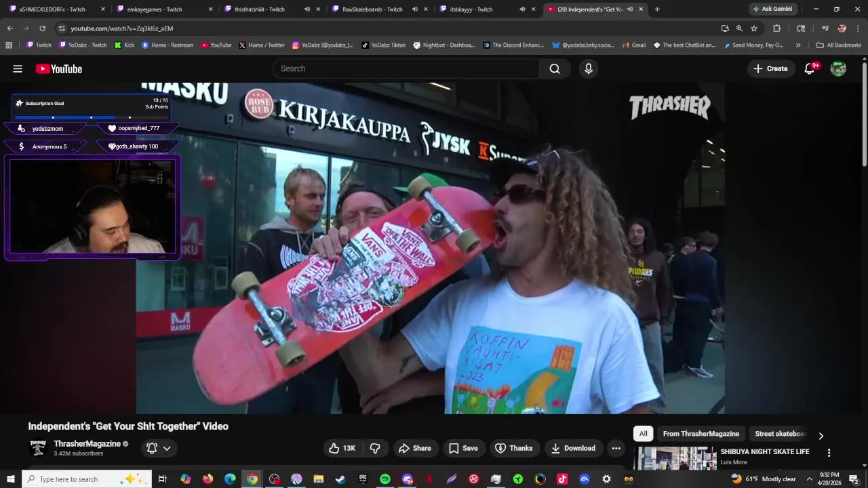Open the ThrasherMagazine channel name link
The height and width of the screenshot is (488, 868).
pos(87,443)
